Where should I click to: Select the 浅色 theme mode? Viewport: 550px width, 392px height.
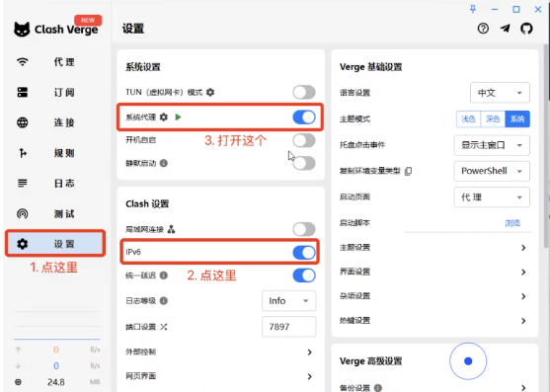pyautogui.click(x=468, y=119)
